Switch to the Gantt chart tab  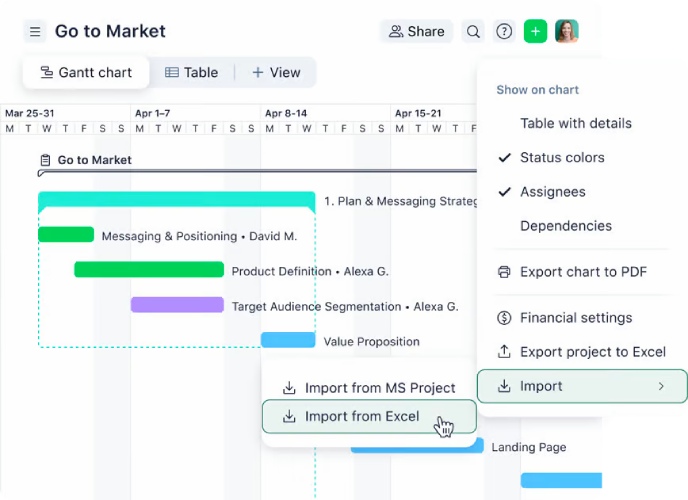[86, 72]
